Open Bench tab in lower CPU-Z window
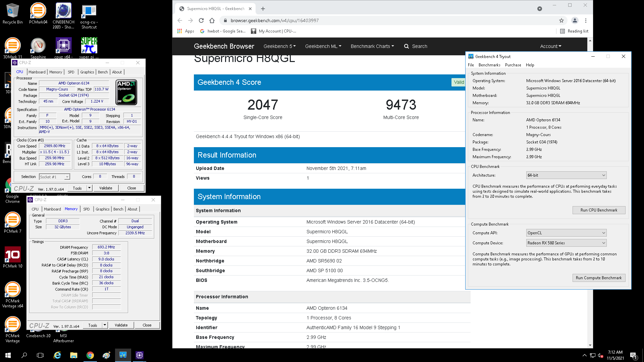644x362 pixels. pos(118,209)
